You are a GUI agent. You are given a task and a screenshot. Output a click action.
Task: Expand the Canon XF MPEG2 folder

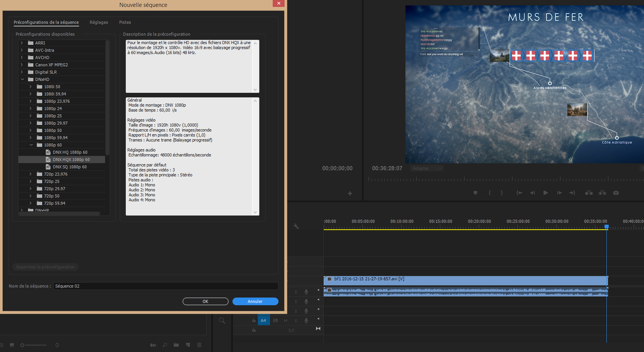(21, 65)
